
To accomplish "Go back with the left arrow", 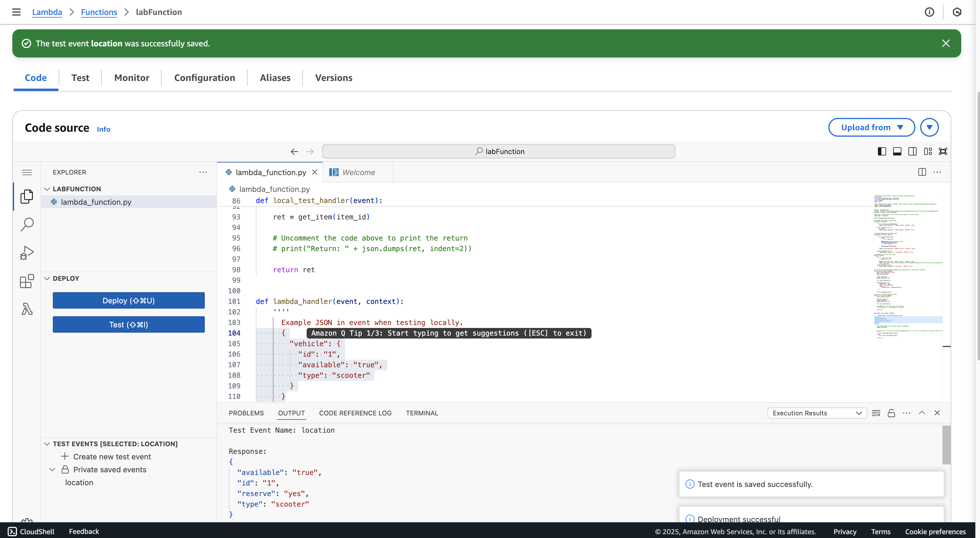I will tap(295, 151).
